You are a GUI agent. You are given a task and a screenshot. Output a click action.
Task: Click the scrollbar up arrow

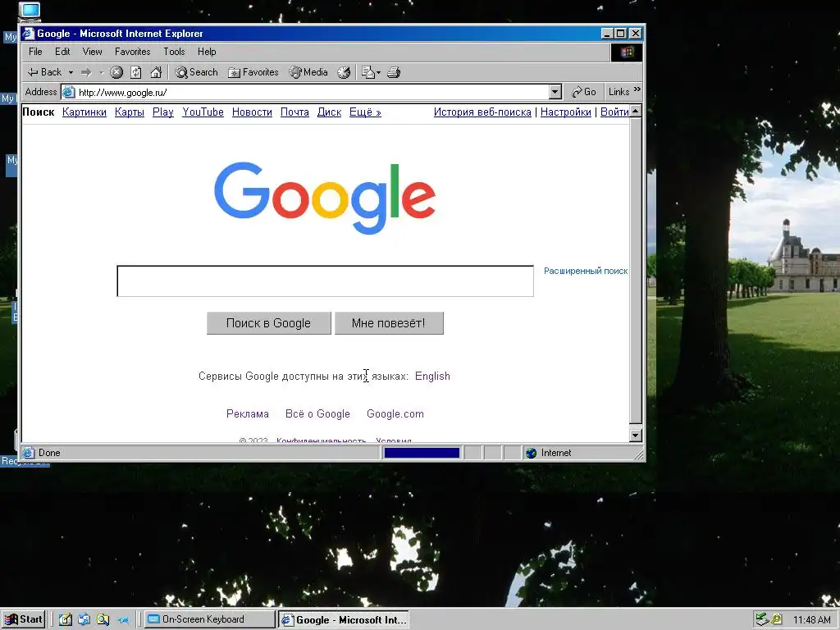click(x=636, y=111)
